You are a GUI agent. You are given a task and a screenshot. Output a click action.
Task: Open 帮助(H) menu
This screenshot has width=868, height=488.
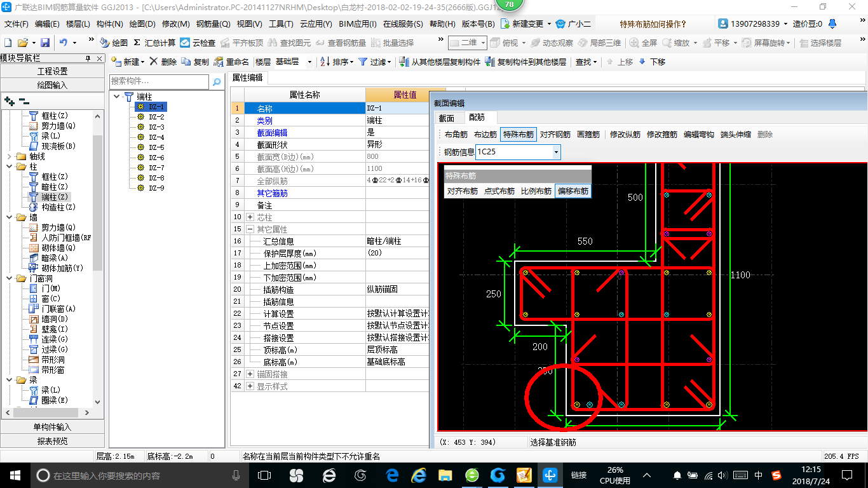click(442, 24)
